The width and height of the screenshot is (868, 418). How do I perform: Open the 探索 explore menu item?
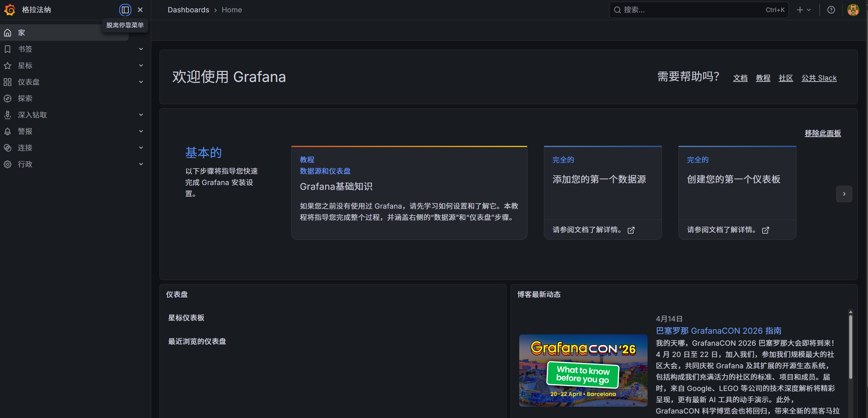(x=25, y=98)
